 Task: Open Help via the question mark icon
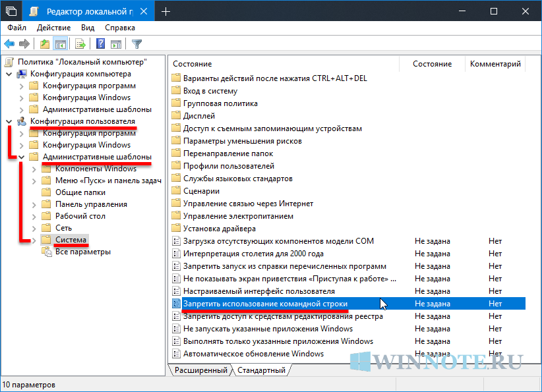101,44
